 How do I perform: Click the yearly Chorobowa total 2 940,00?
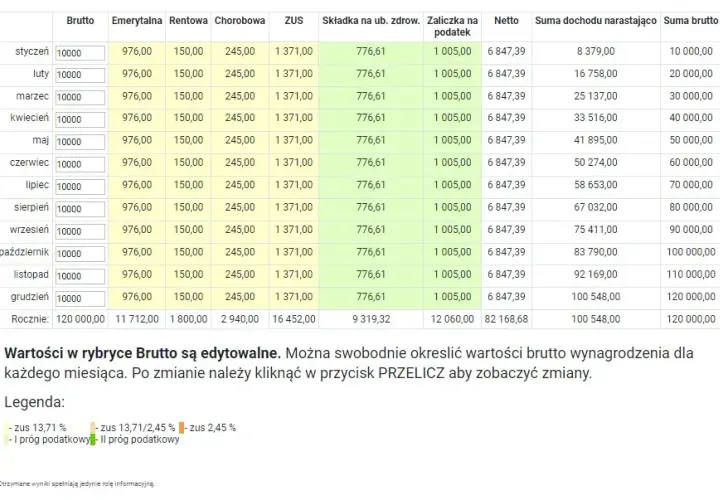point(240,319)
